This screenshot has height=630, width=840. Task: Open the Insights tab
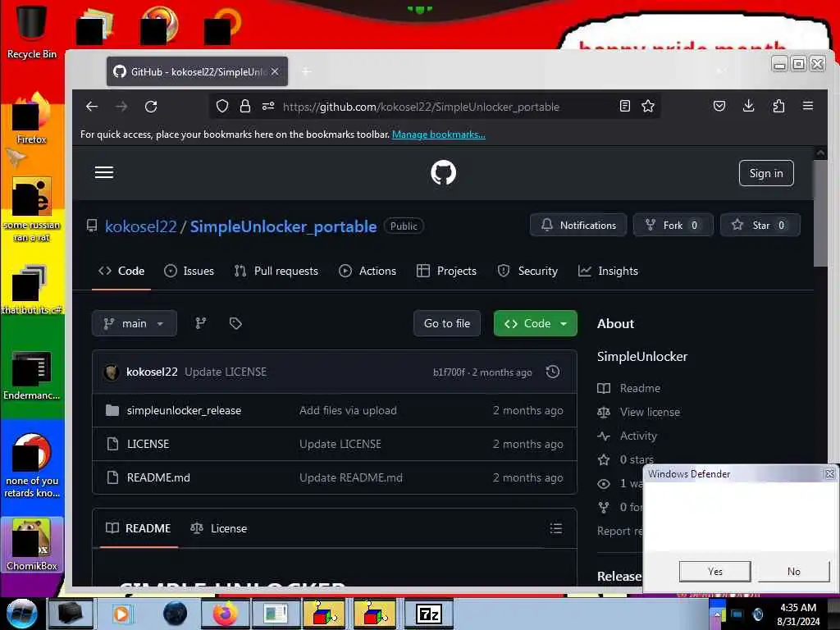[x=608, y=271]
